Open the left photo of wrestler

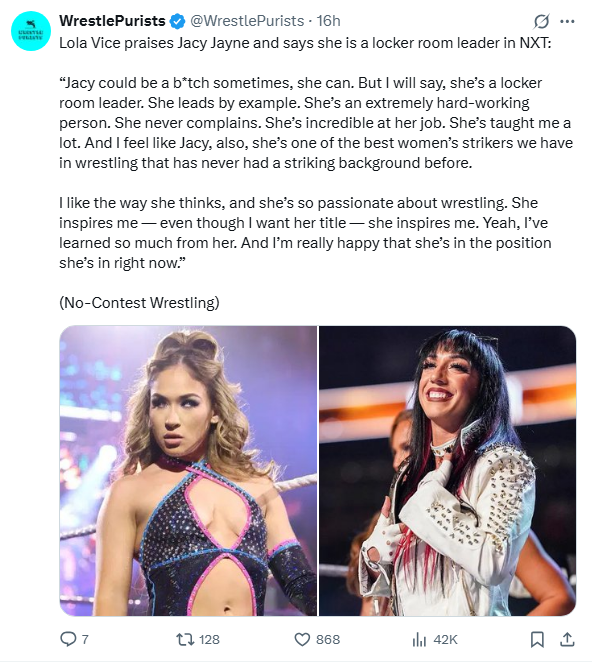click(x=188, y=471)
